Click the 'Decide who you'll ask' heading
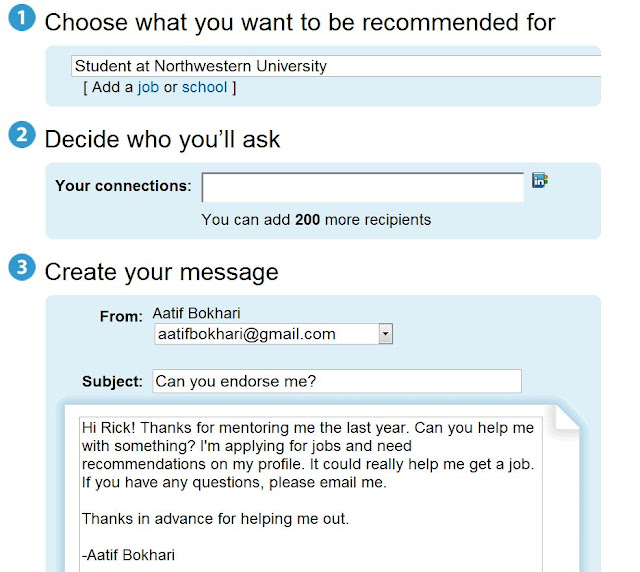This screenshot has width=640, height=572. click(x=162, y=139)
